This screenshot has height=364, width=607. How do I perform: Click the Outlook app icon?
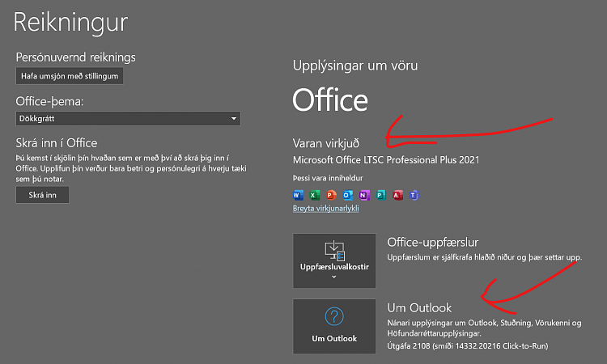pos(348,195)
